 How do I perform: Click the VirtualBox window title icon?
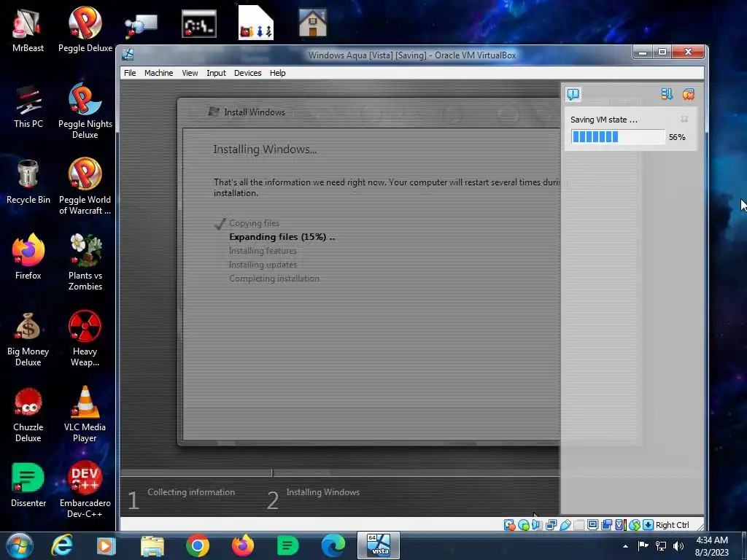point(128,55)
